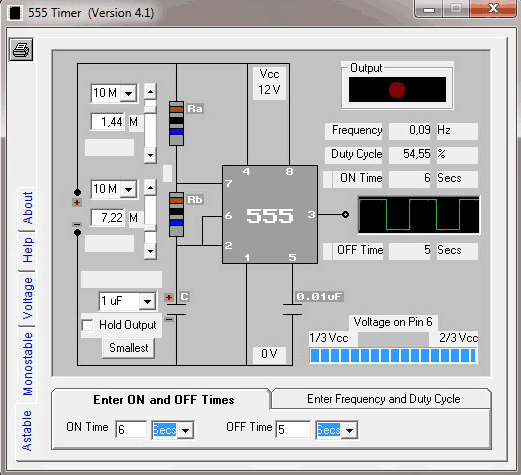This screenshot has height=475, width=521.
Task: Click the Rb scrollbar down arrow
Action: pos(150,251)
